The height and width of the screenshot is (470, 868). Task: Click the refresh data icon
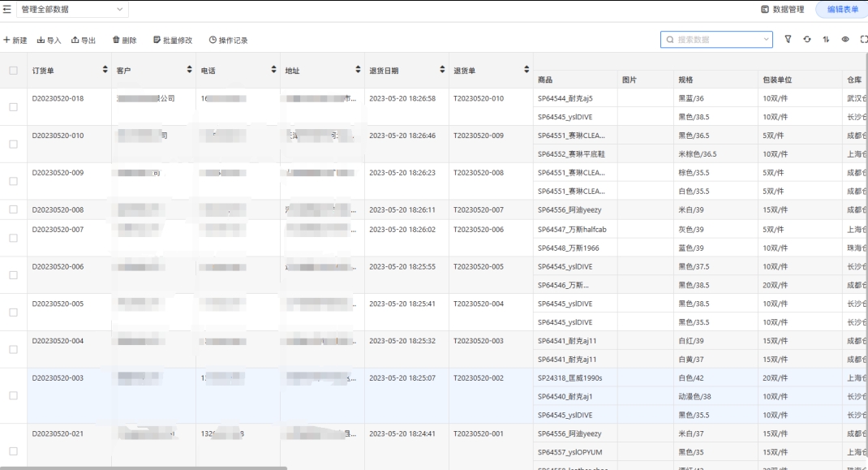(x=807, y=40)
